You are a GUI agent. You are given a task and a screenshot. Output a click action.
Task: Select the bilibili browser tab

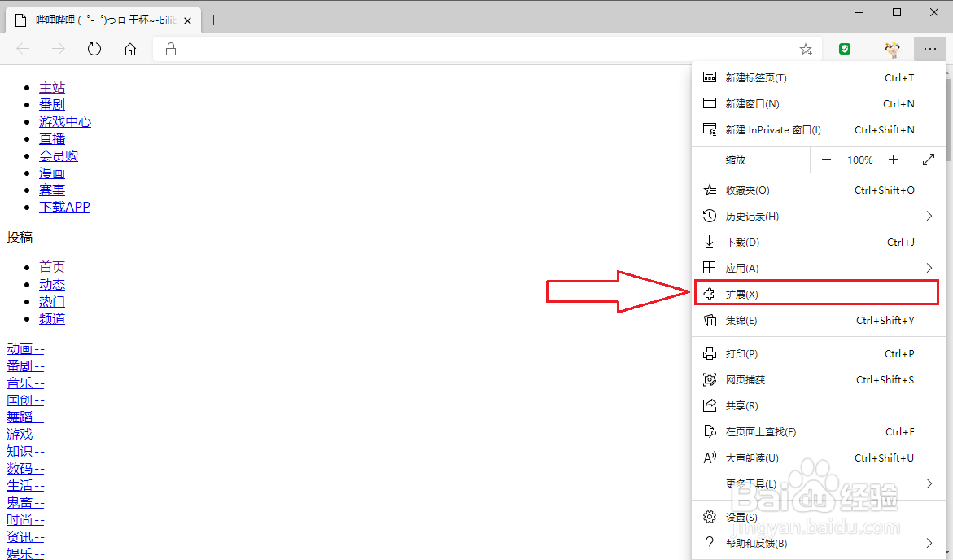[103, 20]
